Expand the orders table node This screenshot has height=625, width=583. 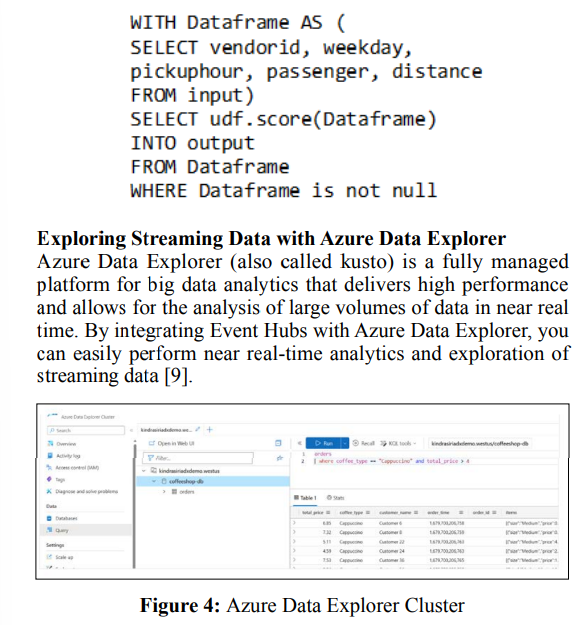click(164, 492)
